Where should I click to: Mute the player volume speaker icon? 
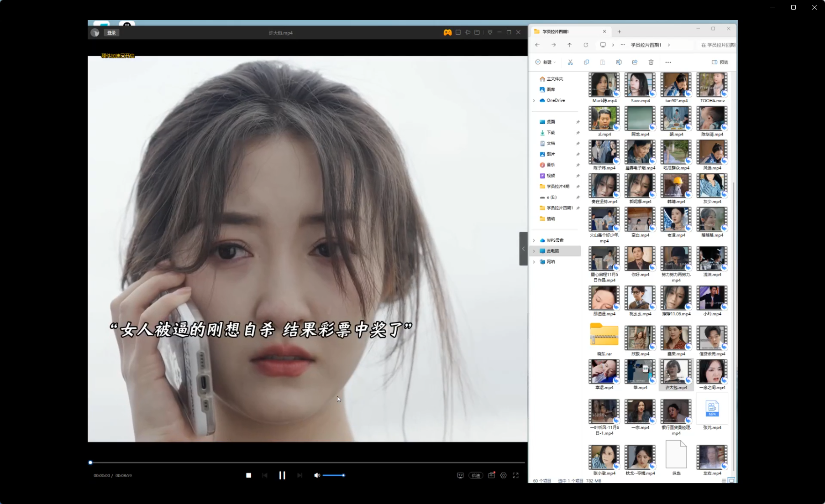[317, 475]
